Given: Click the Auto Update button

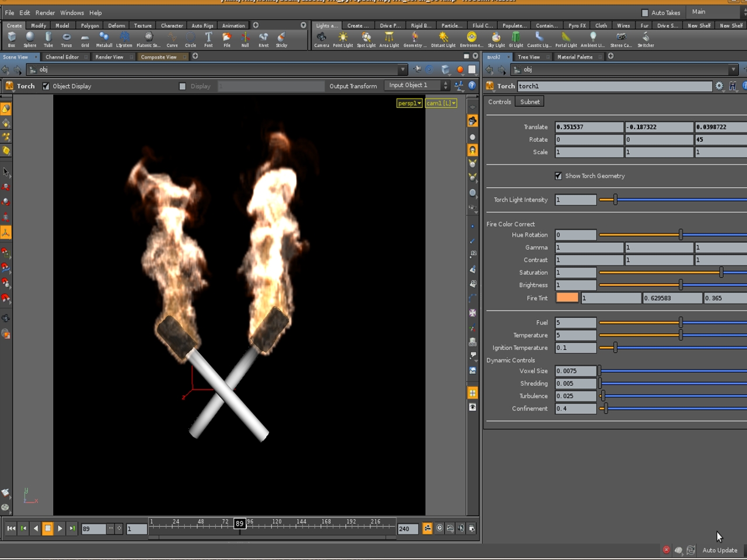Looking at the screenshot, I should coord(720,550).
